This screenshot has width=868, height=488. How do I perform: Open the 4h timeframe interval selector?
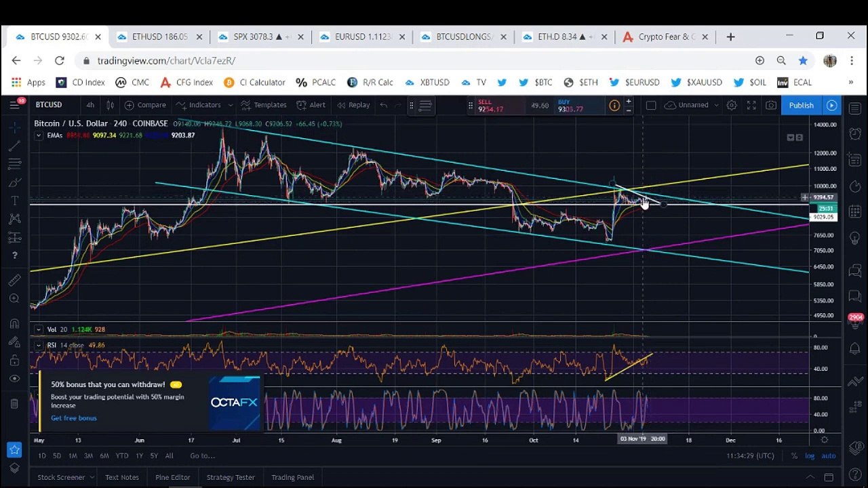90,105
